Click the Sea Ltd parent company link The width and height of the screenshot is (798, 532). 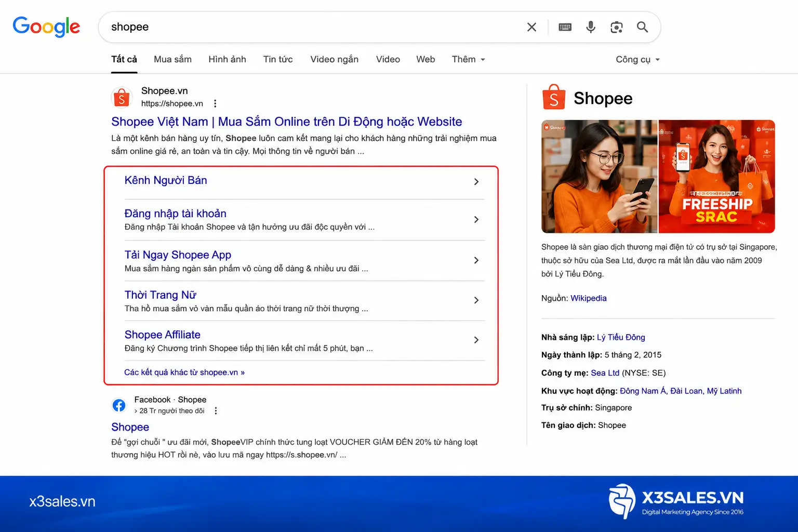605,373
